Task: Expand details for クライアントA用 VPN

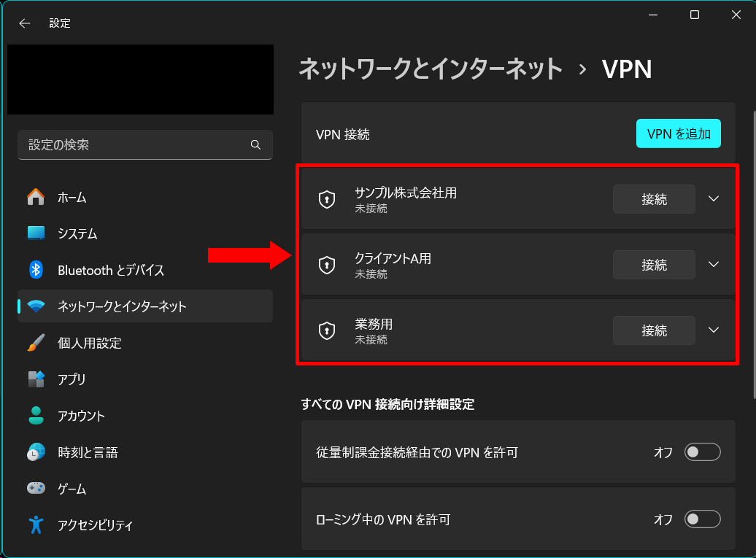Action: [713, 264]
